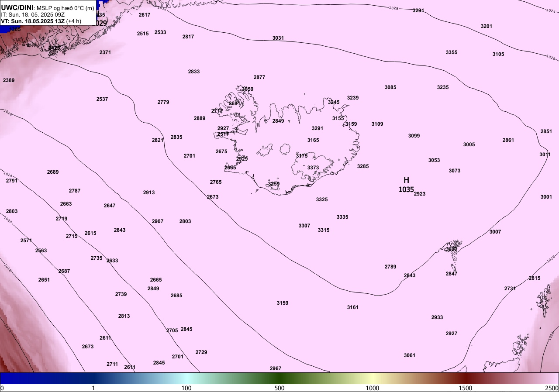Click the map value 3165 over Iceland

(x=313, y=140)
